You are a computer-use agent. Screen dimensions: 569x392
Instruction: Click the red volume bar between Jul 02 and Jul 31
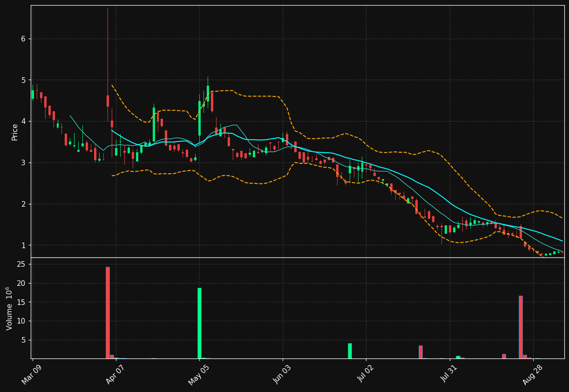420,352
